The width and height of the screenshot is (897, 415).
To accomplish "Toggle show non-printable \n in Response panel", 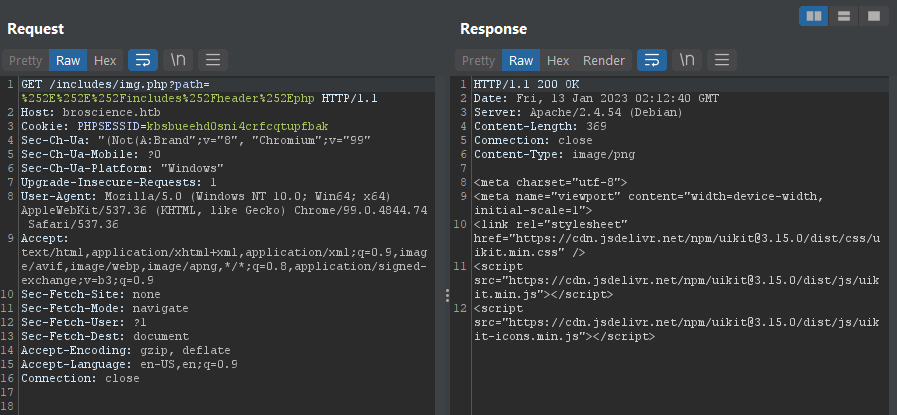I will [686, 60].
